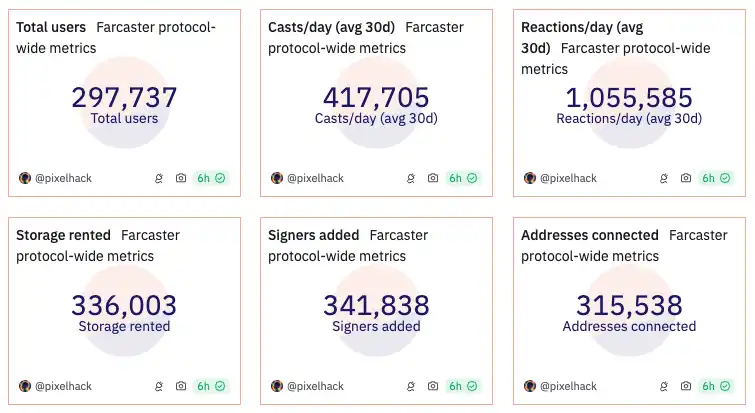
Task: Click the 315,538 addresses connected counter
Action: click(629, 305)
